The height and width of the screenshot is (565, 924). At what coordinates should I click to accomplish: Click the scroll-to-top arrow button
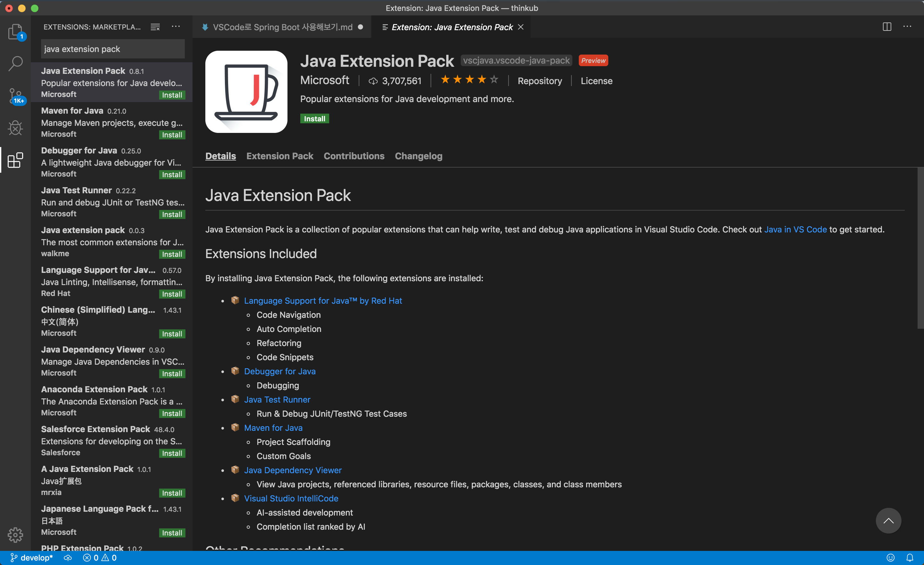coord(888,521)
